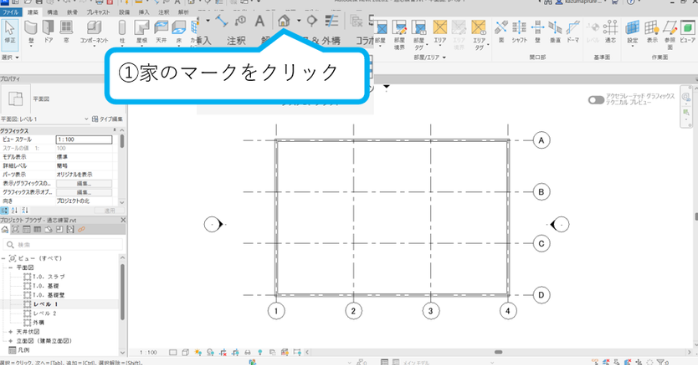The width and height of the screenshot is (698, 365).
Task: Open the house icon dropdown arrow
Action: coord(299,20)
